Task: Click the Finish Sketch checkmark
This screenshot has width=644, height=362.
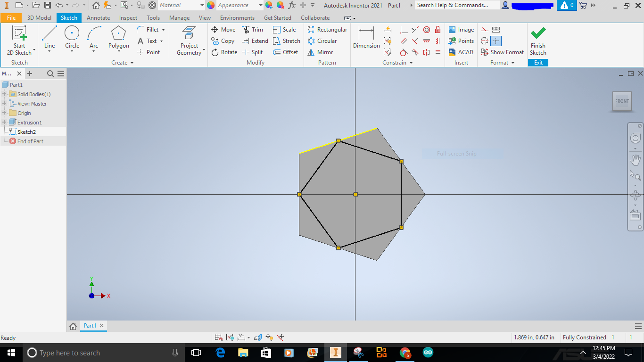Action: (x=538, y=33)
